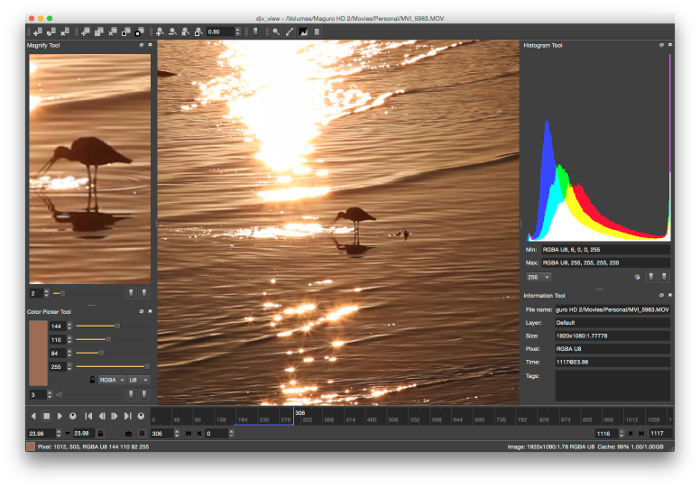This screenshot has width=700, height=489.
Task: Click the Size field showing 1920x1080
Action: pyautogui.click(x=612, y=336)
